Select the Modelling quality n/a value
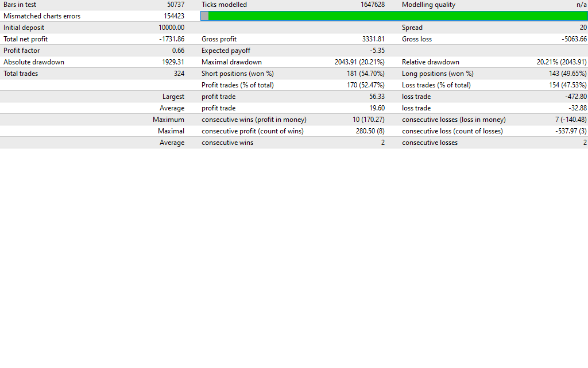This screenshot has height=368, width=588. click(581, 5)
